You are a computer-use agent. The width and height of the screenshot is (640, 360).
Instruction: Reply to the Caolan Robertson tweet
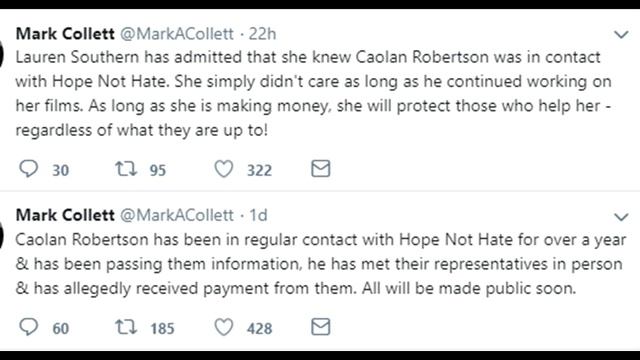tap(29, 327)
